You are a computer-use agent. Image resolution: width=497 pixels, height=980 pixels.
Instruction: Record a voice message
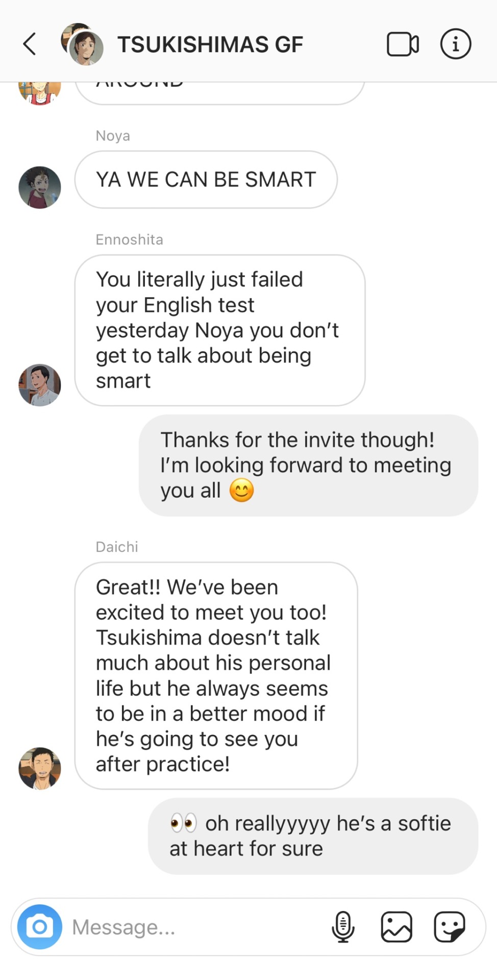click(343, 926)
